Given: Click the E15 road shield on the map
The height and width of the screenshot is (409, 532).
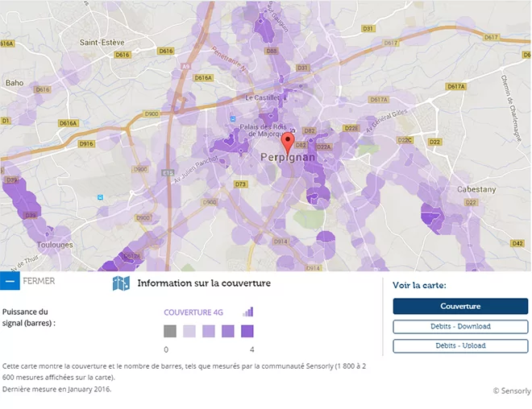Looking at the screenshot, I should coord(168,172).
